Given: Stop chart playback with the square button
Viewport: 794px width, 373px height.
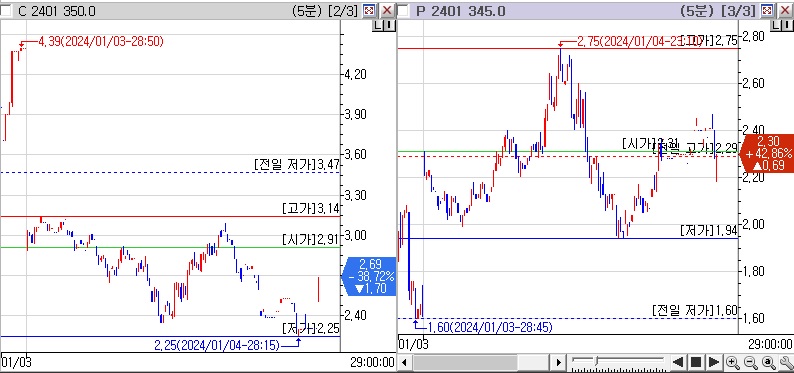Looking at the screenshot, I should 696,362.
